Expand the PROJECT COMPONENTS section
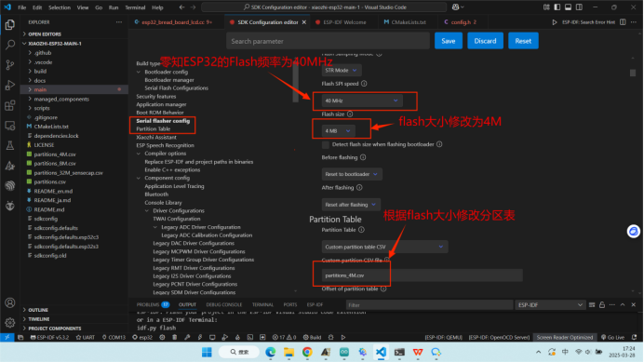The width and height of the screenshot is (644, 362). click(55, 328)
